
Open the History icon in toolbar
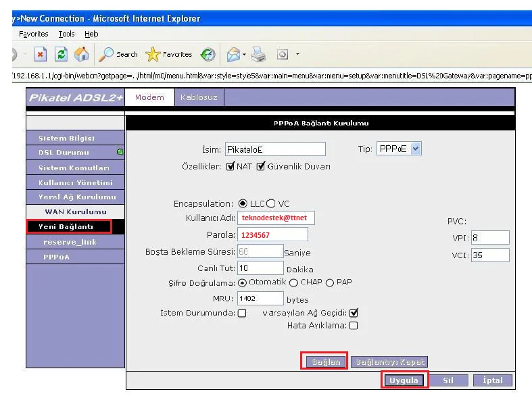[208, 54]
